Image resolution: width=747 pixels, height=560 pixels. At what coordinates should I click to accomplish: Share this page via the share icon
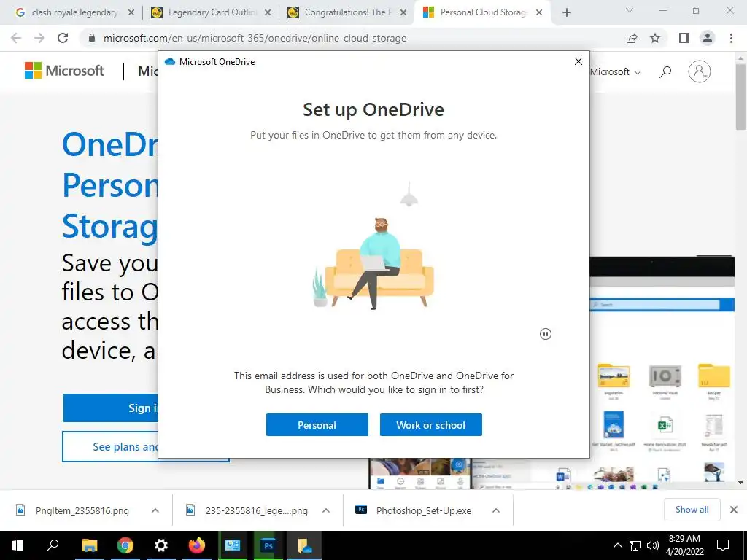click(632, 38)
